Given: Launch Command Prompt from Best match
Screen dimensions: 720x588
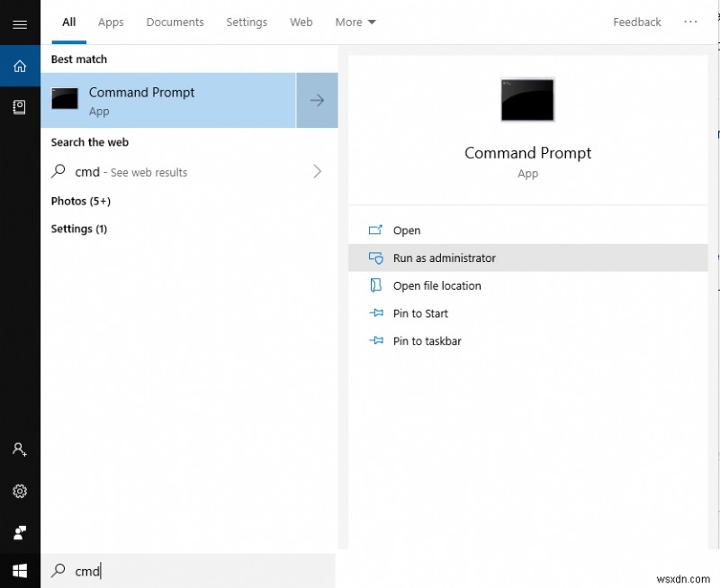Looking at the screenshot, I should [x=141, y=92].
